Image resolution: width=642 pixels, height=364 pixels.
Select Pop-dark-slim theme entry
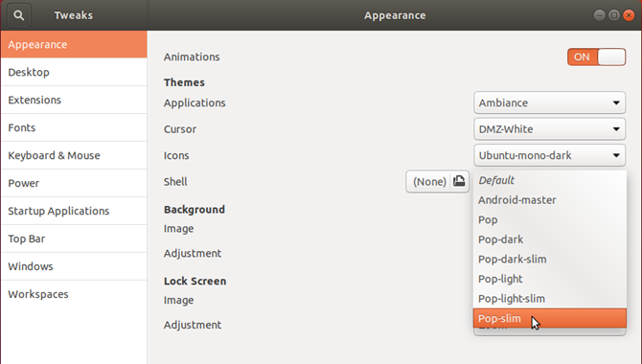(x=549, y=260)
